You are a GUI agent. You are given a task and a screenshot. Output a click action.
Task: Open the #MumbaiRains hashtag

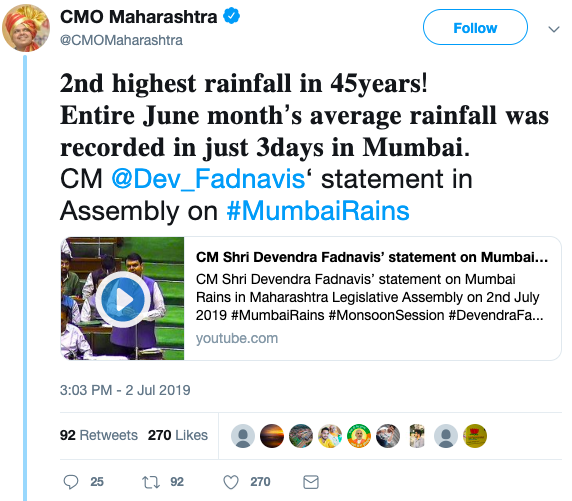[318, 211]
